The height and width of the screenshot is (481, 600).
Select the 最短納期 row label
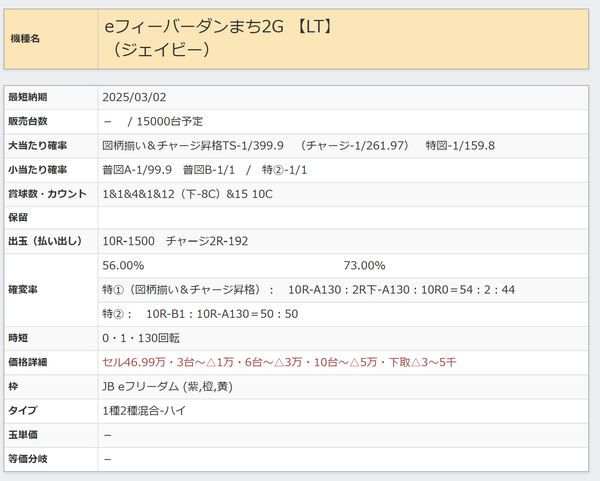pyautogui.click(x=28, y=97)
